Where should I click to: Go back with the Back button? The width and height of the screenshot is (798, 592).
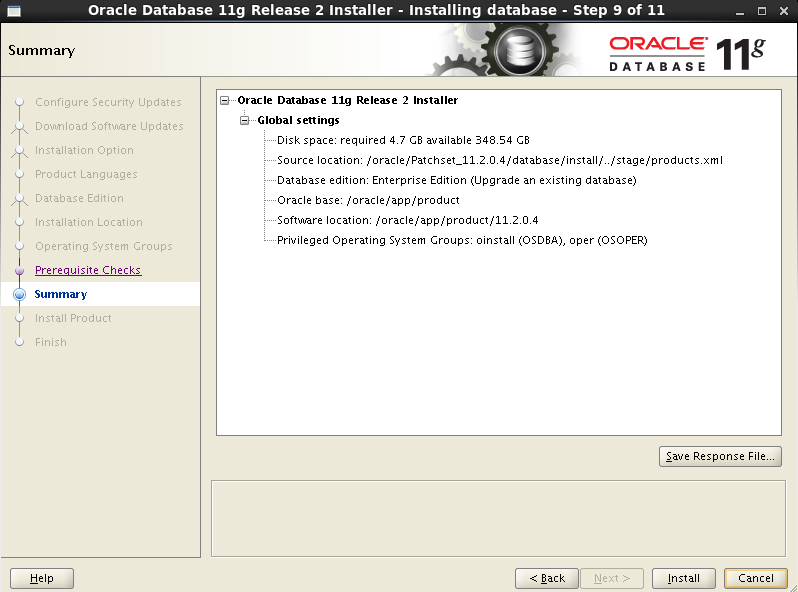coord(547,578)
